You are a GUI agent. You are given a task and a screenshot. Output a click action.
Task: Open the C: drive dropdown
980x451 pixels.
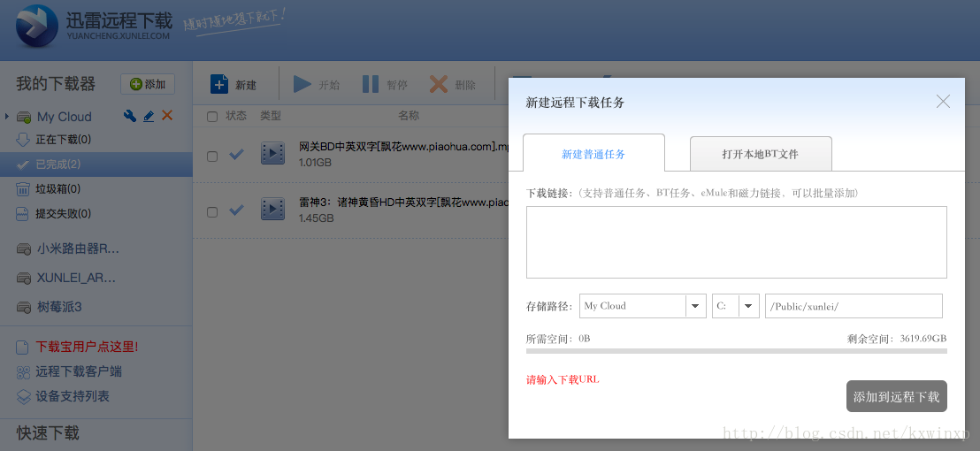tap(736, 306)
